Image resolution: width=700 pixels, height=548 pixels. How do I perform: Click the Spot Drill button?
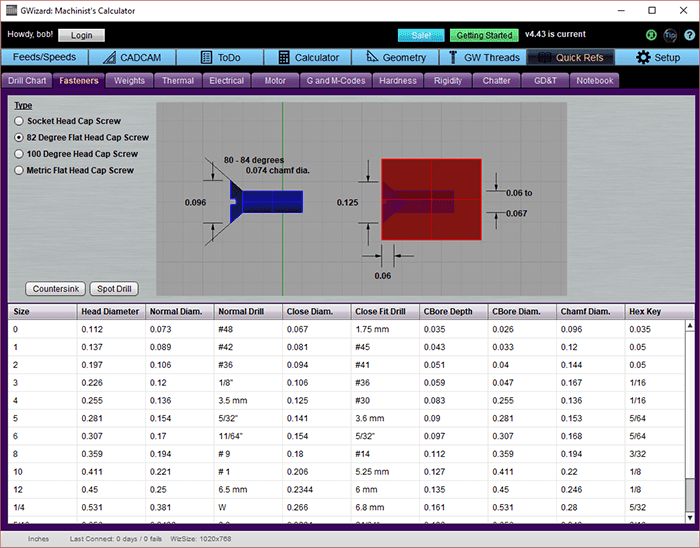[114, 289]
